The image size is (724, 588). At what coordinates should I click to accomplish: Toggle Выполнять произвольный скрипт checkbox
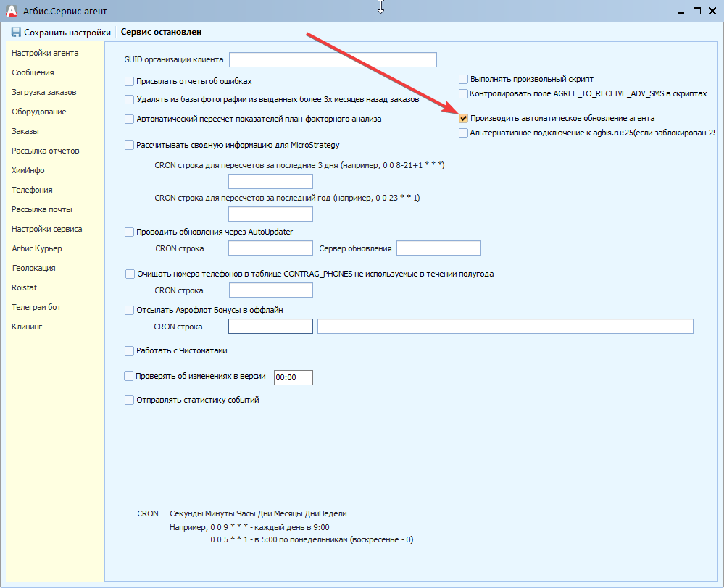click(x=463, y=80)
